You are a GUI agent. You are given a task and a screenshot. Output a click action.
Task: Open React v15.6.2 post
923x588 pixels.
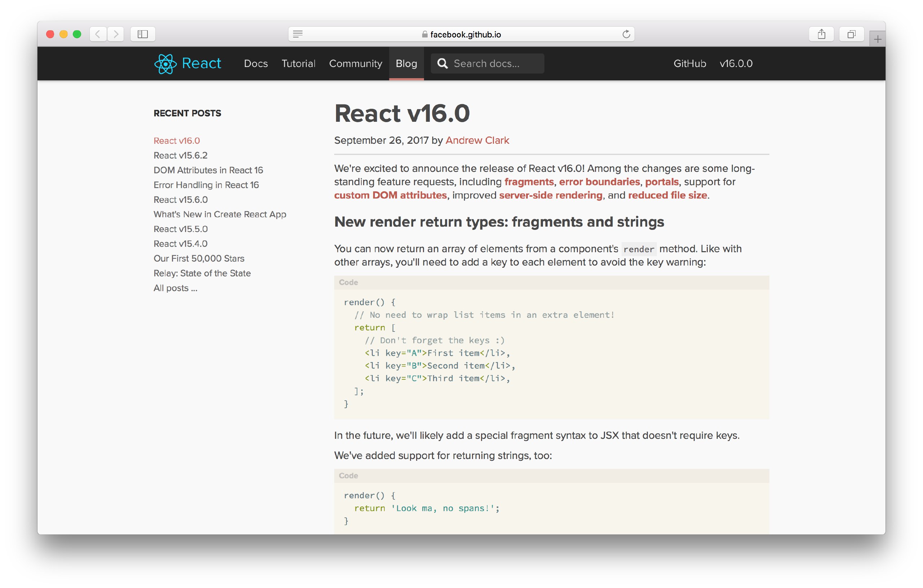tap(181, 155)
